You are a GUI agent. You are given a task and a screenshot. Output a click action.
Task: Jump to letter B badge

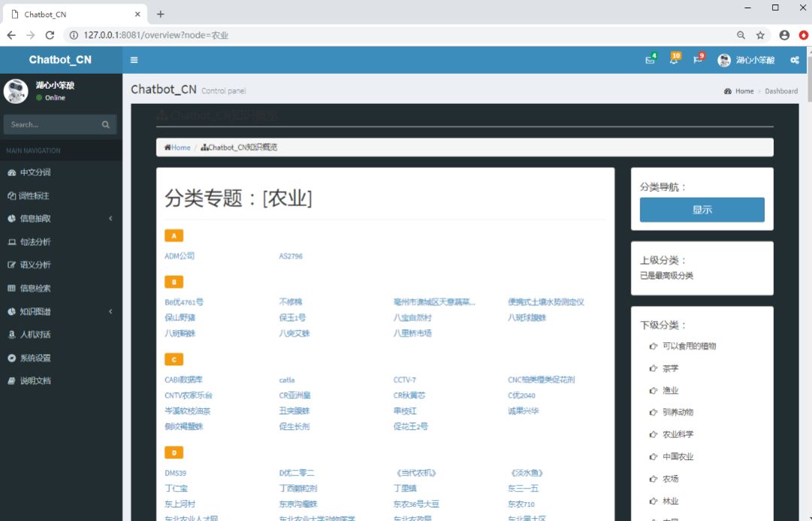tap(174, 282)
